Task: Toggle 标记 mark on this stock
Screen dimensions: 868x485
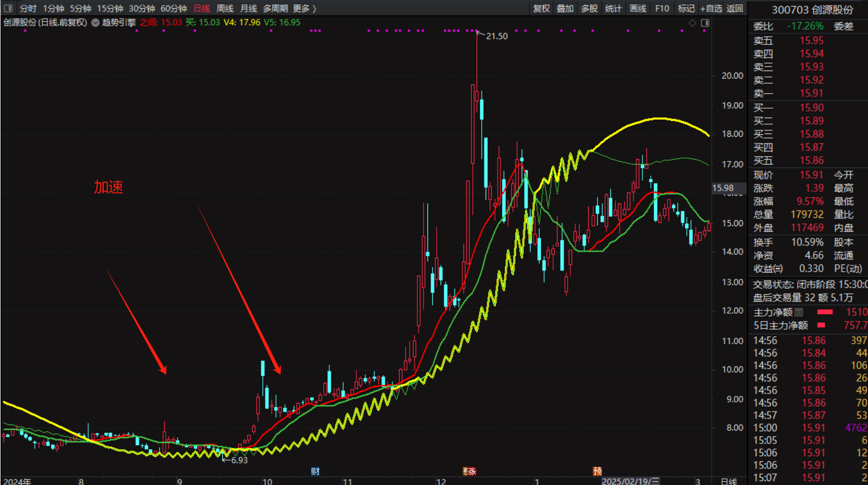Action: pos(686,8)
